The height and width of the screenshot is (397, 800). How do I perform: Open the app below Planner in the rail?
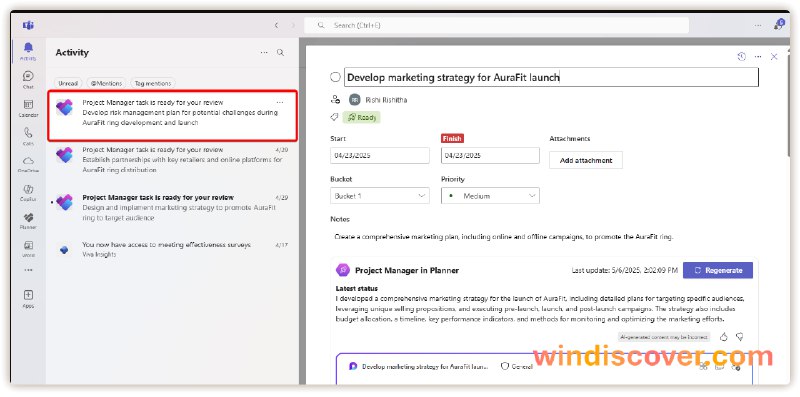point(28,249)
